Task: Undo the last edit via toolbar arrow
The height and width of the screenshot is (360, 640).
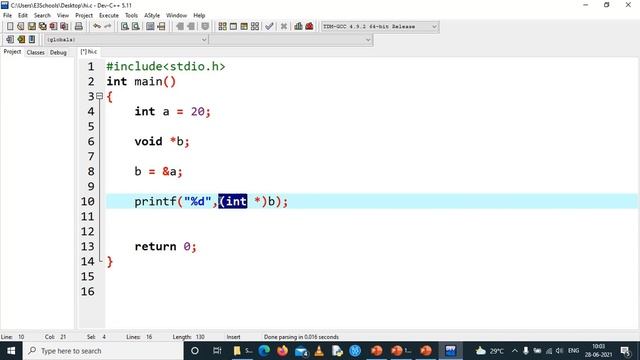Action: pyautogui.click(x=97, y=27)
